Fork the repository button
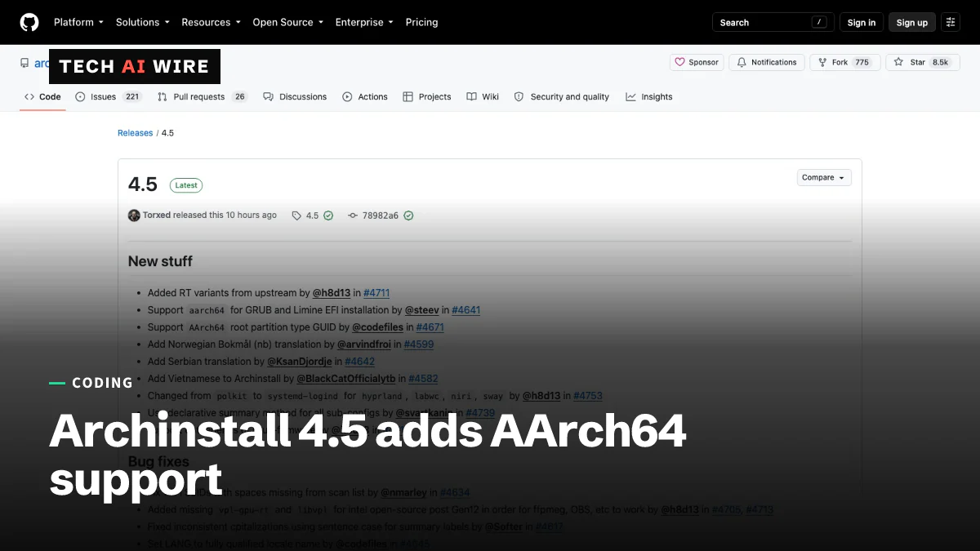 click(x=845, y=62)
